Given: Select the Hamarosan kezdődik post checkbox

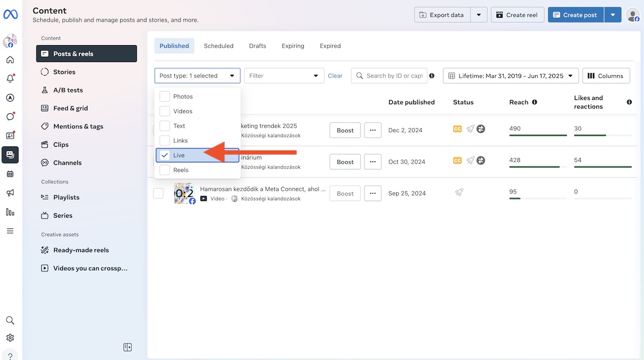Looking at the screenshot, I should tap(158, 193).
